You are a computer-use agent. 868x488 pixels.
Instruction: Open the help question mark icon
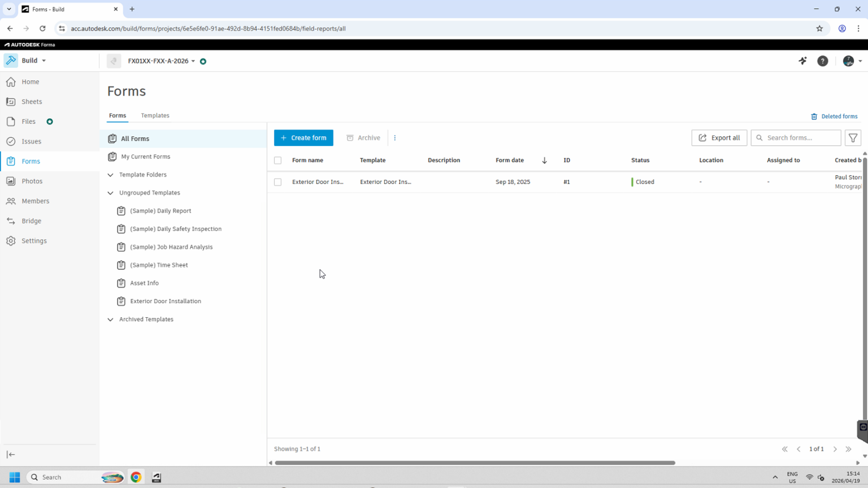tap(823, 61)
